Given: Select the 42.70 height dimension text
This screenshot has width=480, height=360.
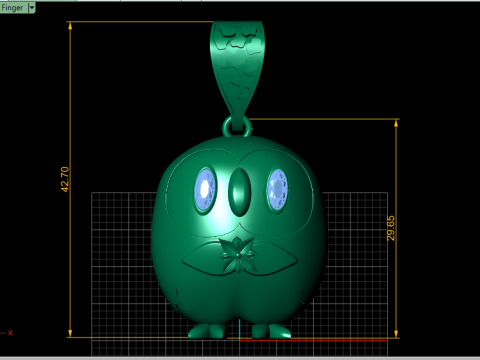Looking at the screenshot, I should tap(65, 179).
